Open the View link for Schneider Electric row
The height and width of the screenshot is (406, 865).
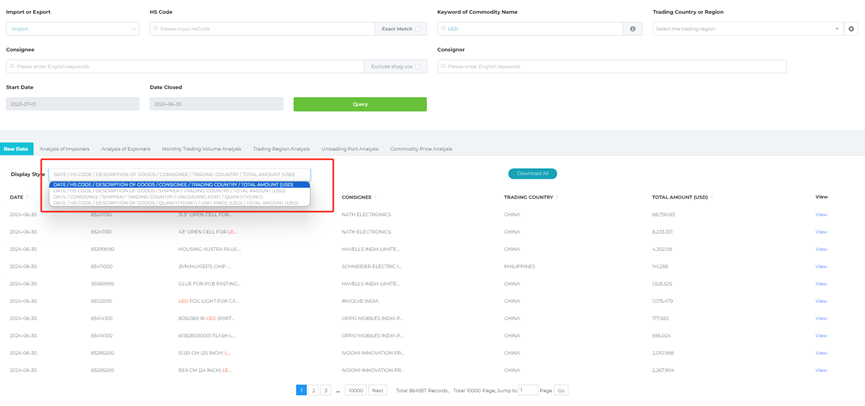(x=821, y=267)
